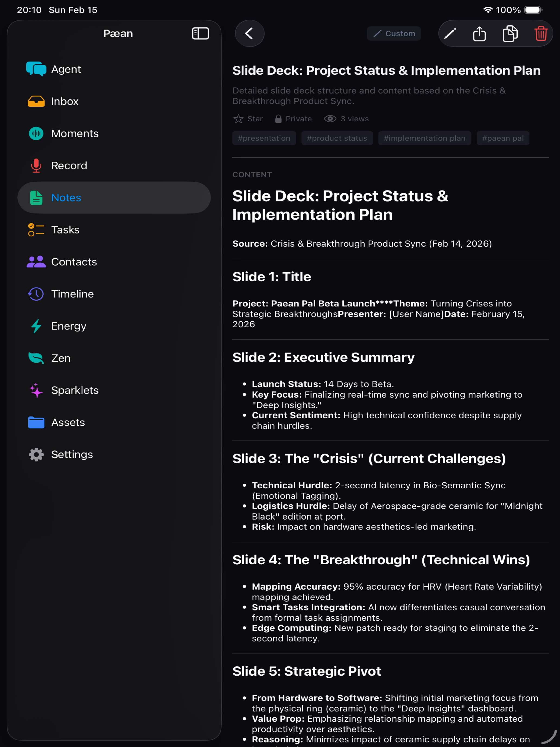Viewport: 560px width, 747px height.
Task: Go back with the chevron button
Action: 249,33
